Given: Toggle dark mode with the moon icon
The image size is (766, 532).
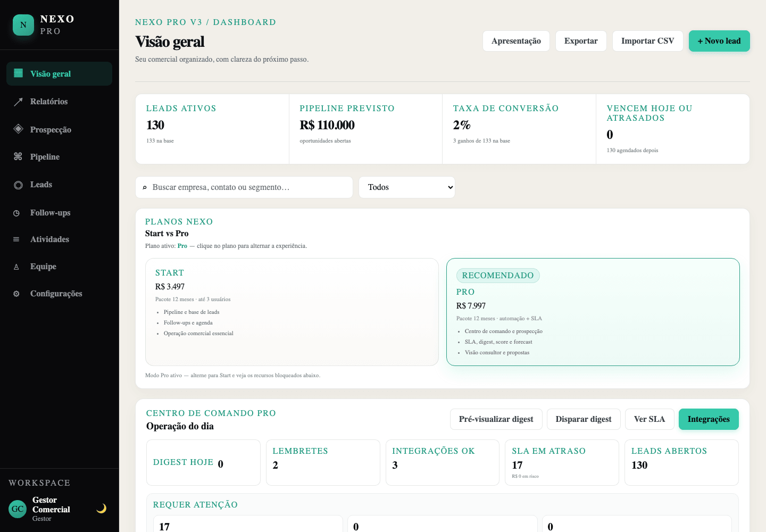Looking at the screenshot, I should (101, 509).
